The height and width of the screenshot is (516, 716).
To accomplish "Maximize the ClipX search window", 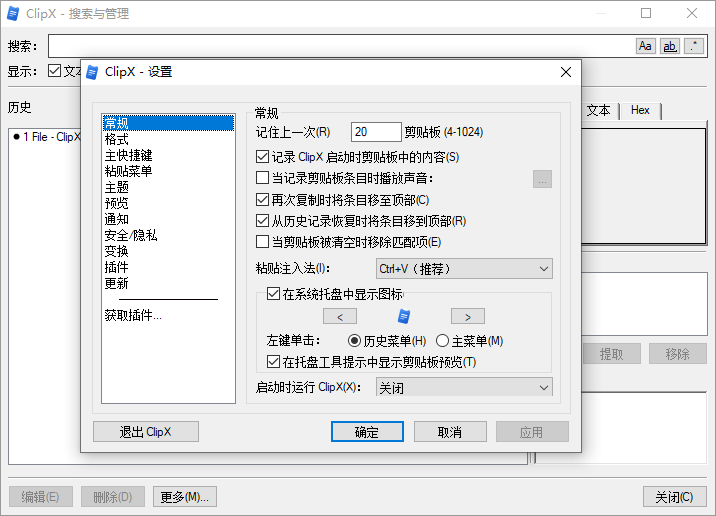I will click(646, 13).
